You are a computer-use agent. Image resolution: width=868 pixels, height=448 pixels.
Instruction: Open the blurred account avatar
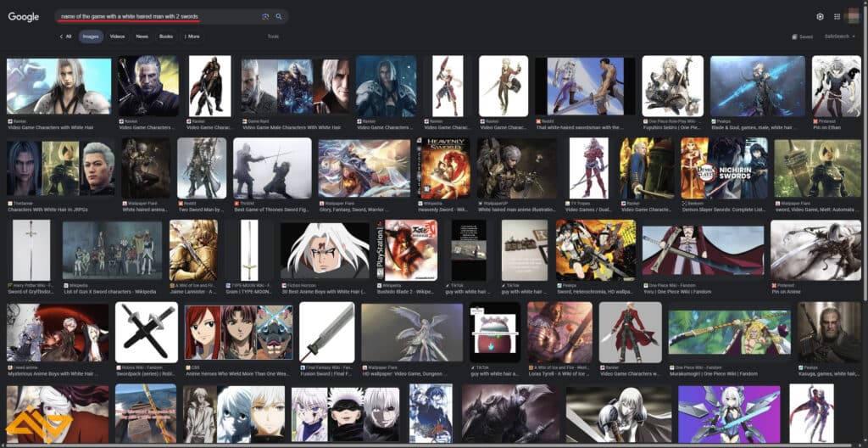(x=853, y=16)
